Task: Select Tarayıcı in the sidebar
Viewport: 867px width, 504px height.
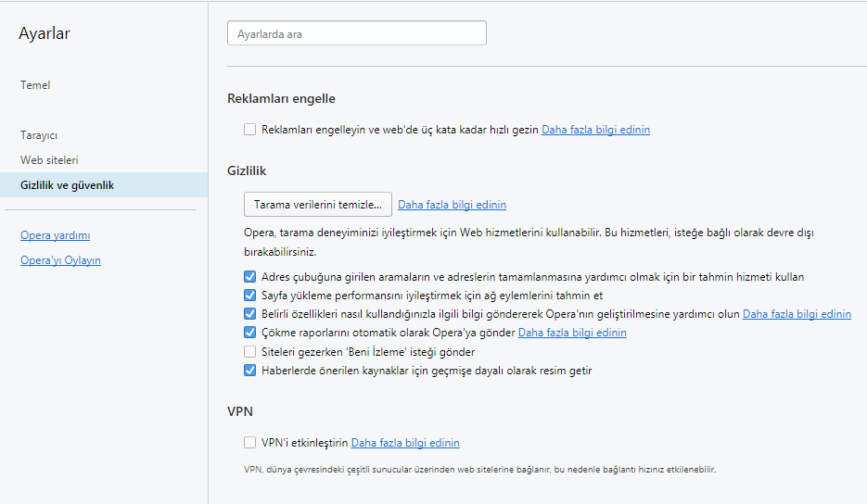Action: [39, 135]
